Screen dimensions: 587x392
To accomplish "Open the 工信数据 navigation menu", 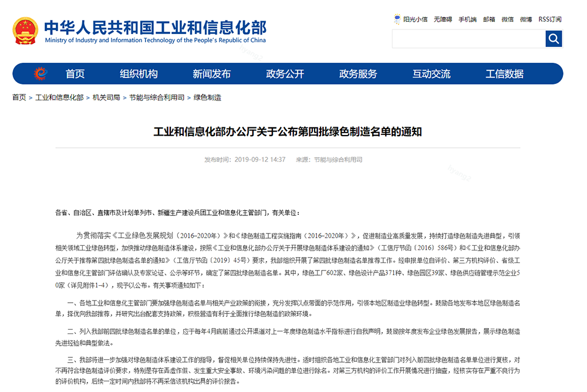I will coord(505,73).
